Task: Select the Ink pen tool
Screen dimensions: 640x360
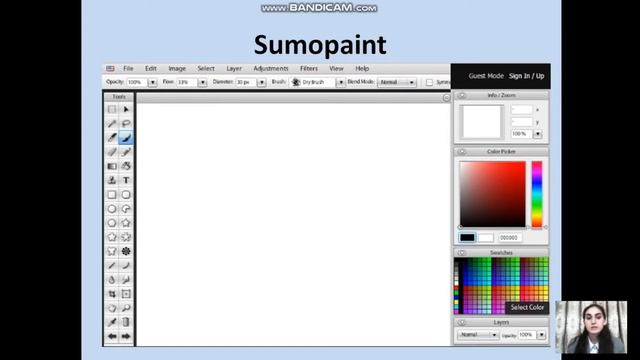Action: [x=112, y=138]
